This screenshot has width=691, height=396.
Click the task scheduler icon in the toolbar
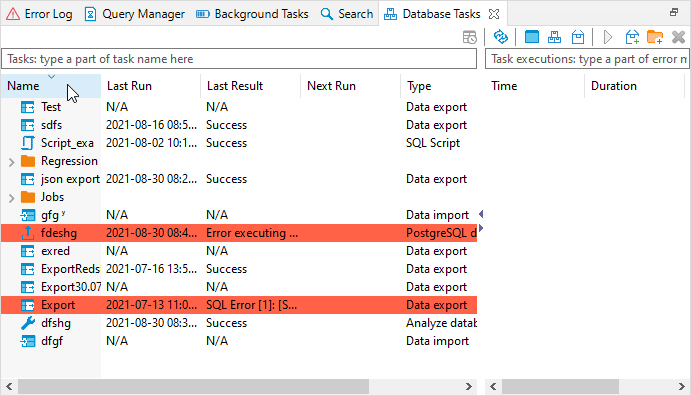click(x=470, y=37)
